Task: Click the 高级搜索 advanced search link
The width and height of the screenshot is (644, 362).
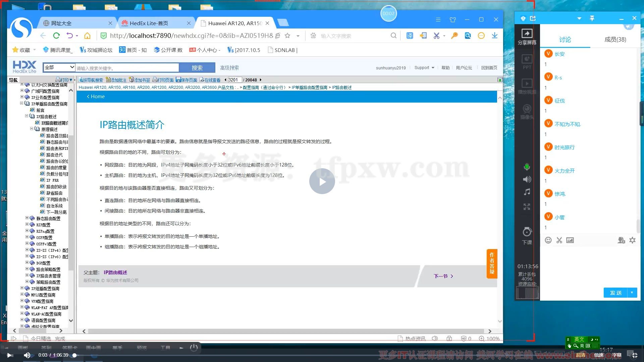Action: coord(229,68)
